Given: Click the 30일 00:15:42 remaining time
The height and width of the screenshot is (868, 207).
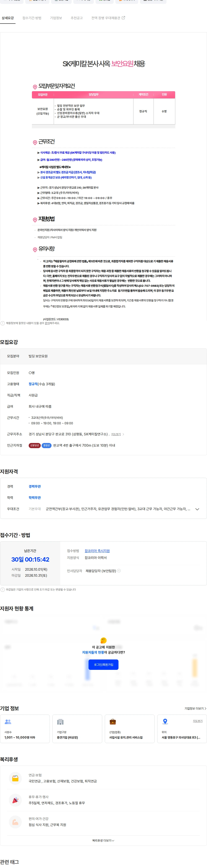Looking at the screenshot, I should (x=30, y=560).
